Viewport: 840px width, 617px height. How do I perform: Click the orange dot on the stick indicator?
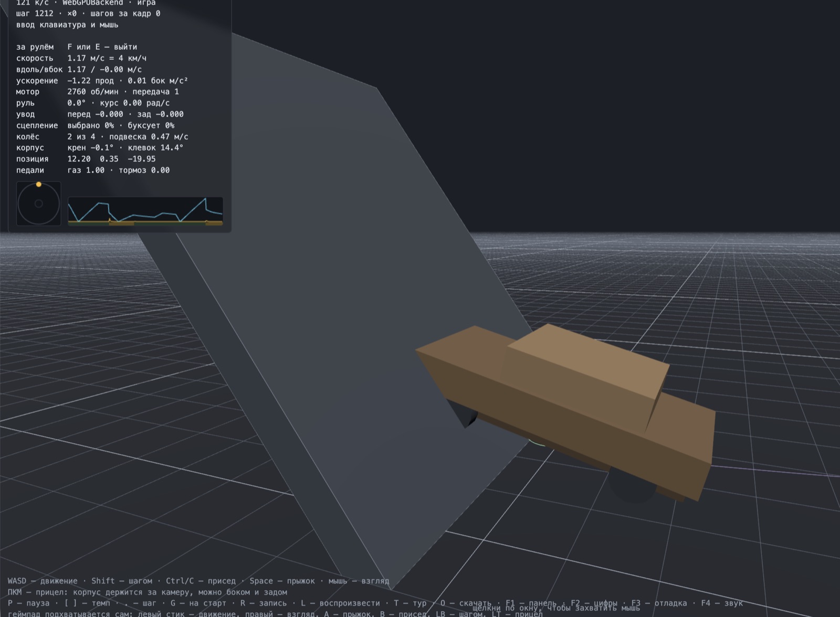point(38,184)
